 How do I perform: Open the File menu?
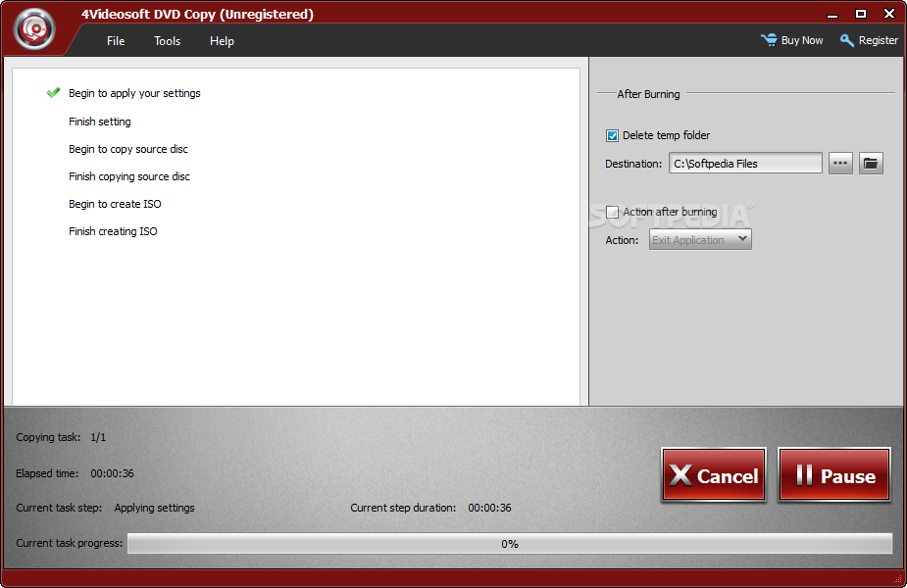(116, 41)
